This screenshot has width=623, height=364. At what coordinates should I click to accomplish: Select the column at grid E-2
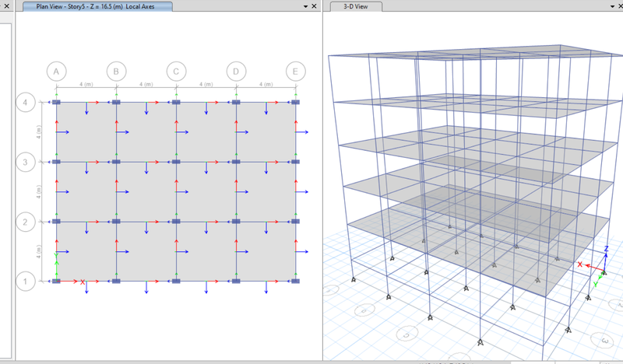pyautogui.click(x=296, y=222)
